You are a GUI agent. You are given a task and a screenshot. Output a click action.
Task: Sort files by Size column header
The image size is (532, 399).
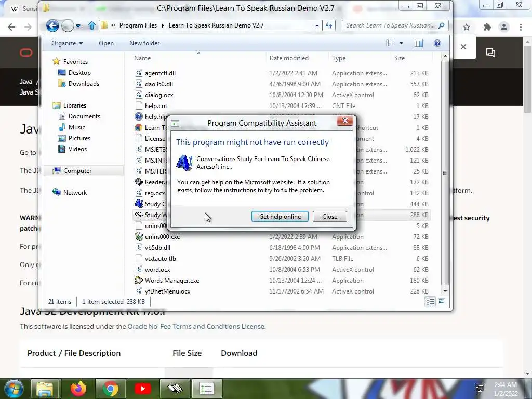400,58
